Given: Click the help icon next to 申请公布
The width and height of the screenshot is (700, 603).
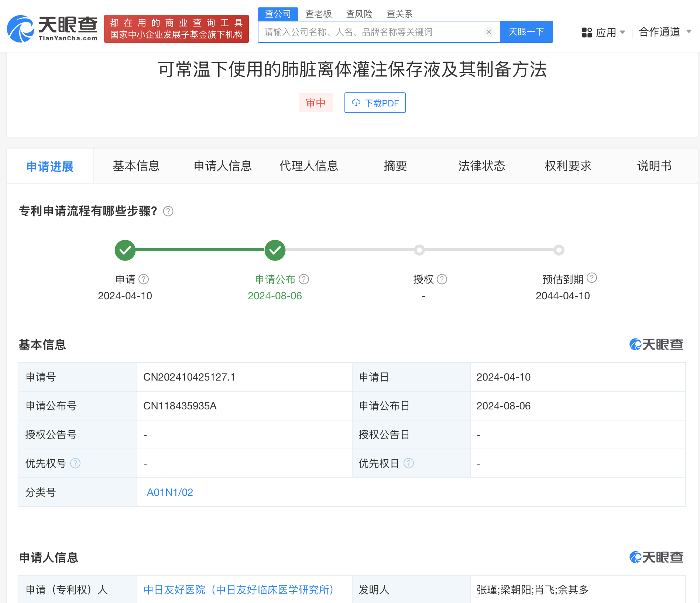Looking at the screenshot, I should (304, 279).
